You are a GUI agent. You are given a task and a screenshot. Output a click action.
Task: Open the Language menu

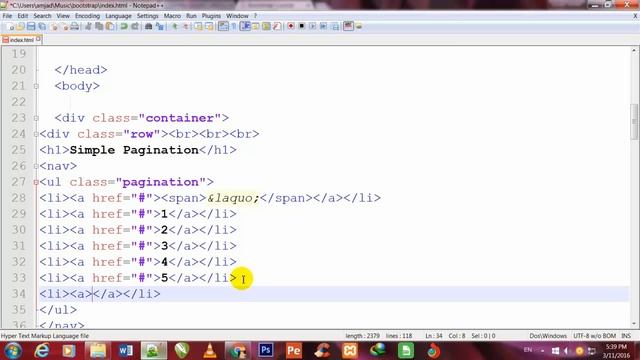tap(118, 16)
